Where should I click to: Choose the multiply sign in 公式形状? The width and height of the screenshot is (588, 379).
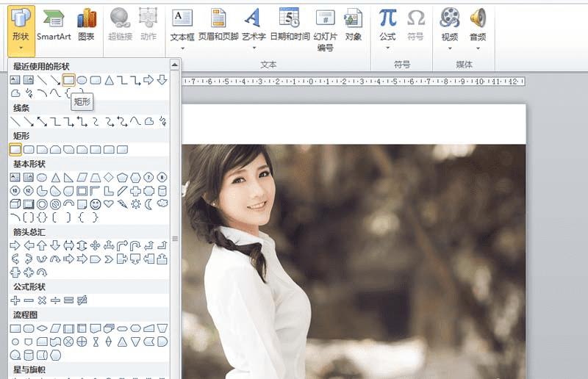click(42, 300)
